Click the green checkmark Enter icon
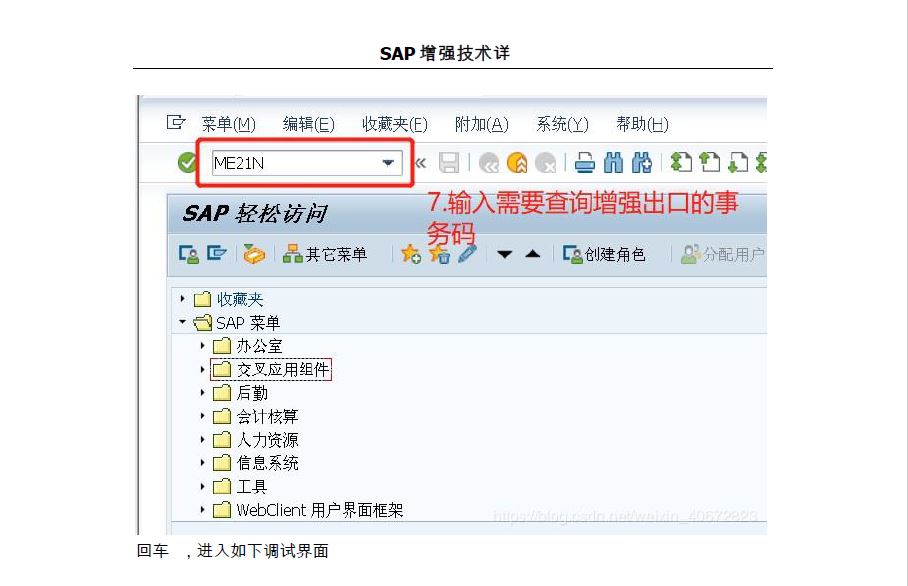The height and width of the screenshot is (586, 908). 187,163
